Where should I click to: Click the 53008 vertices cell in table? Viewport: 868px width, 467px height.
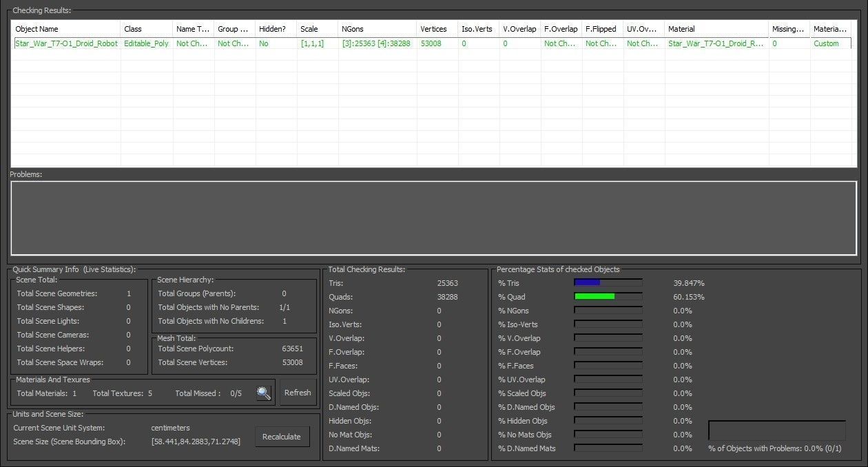(437, 43)
